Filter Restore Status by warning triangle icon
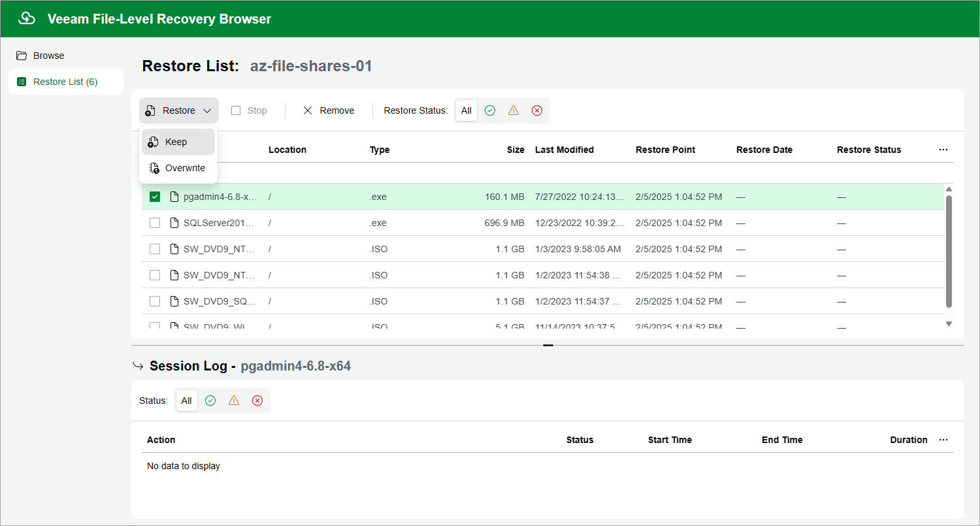This screenshot has width=980, height=526. [x=514, y=110]
